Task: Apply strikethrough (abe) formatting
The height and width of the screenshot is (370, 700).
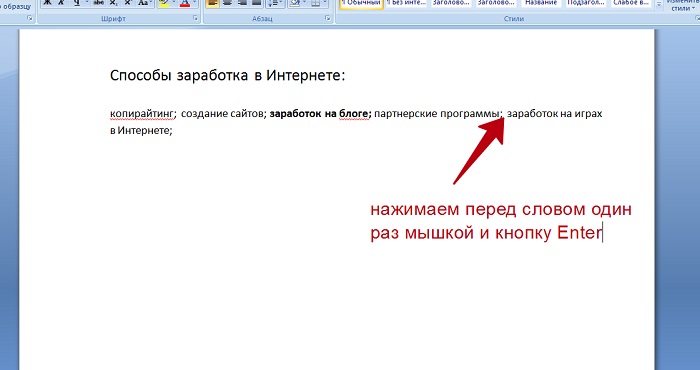Action: (99, 3)
